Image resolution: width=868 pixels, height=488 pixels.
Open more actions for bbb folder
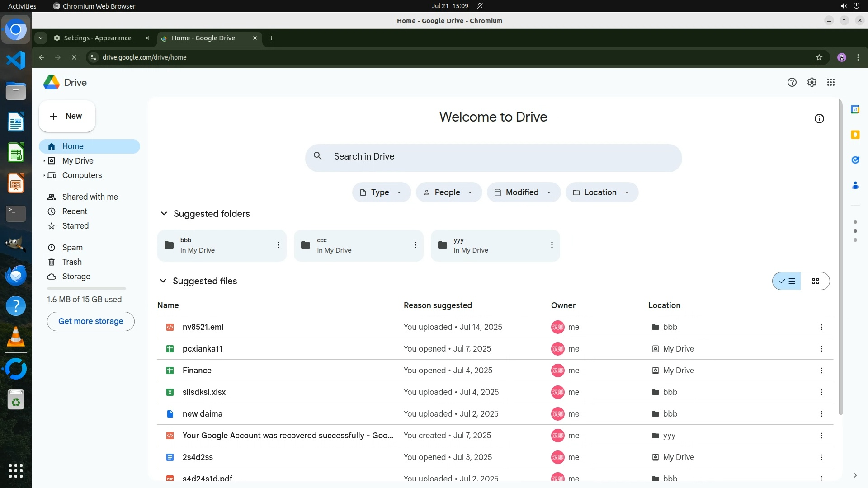[x=278, y=245]
